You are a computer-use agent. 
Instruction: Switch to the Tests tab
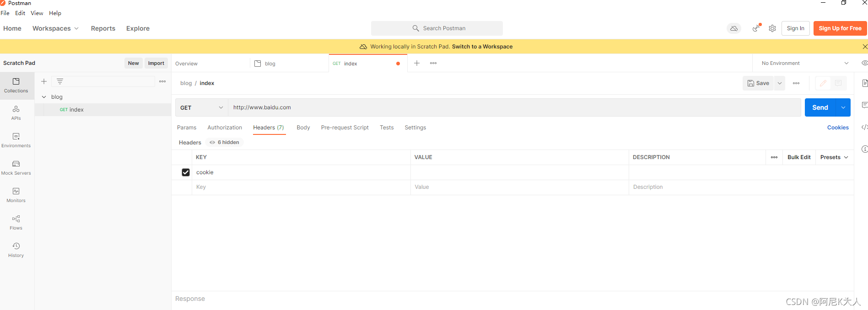(387, 128)
